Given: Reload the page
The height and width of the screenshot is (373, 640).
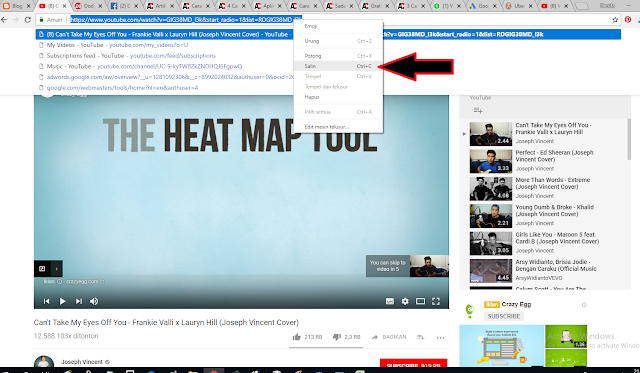Looking at the screenshot, I should tap(28, 20).
